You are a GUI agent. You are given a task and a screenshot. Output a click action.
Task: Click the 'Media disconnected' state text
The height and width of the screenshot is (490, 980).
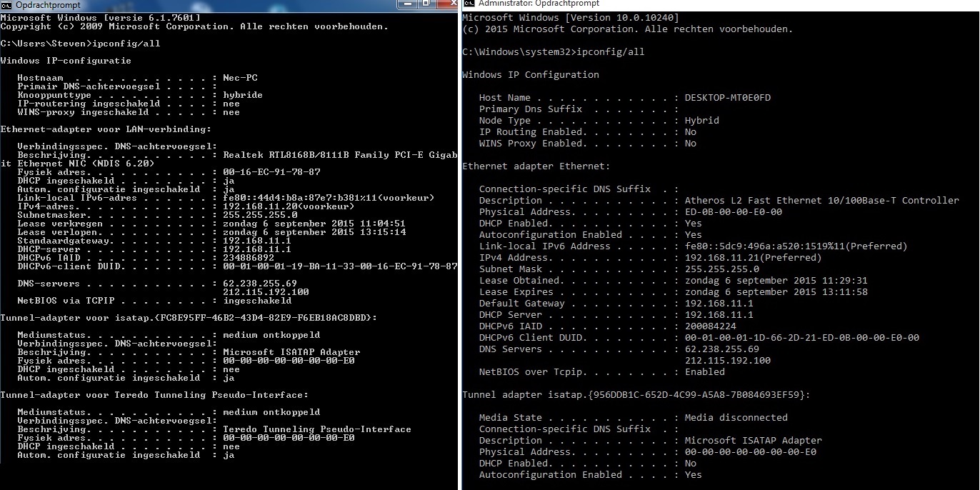click(x=736, y=418)
